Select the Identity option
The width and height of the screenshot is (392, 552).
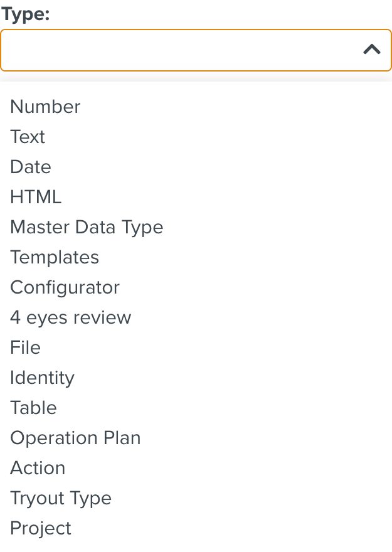tap(42, 378)
